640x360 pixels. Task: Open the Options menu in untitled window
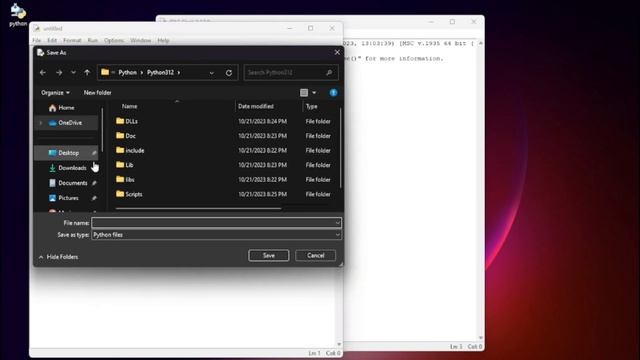[114, 40]
